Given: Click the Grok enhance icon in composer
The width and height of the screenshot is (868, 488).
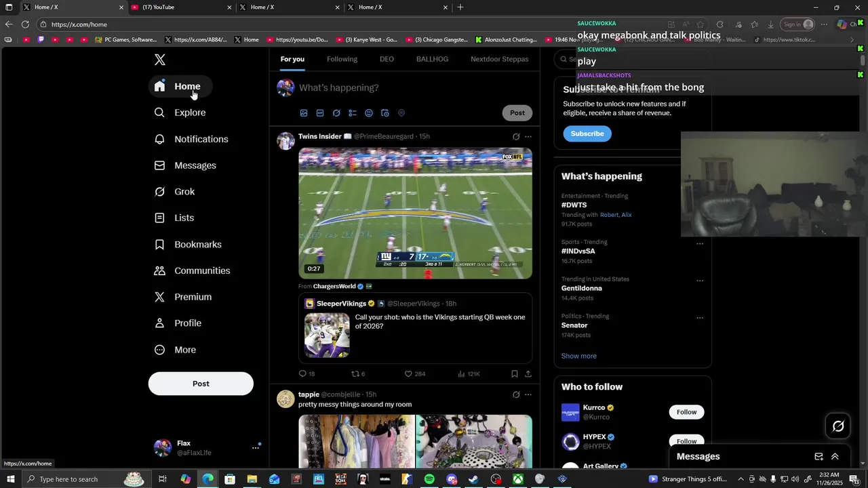Looking at the screenshot, I should click(x=336, y=113).
